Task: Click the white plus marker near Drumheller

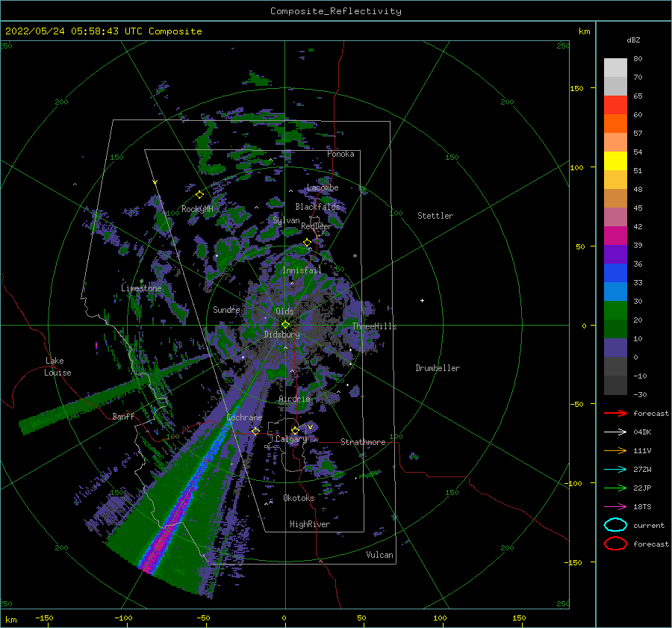Action: (x=422, y=300)
